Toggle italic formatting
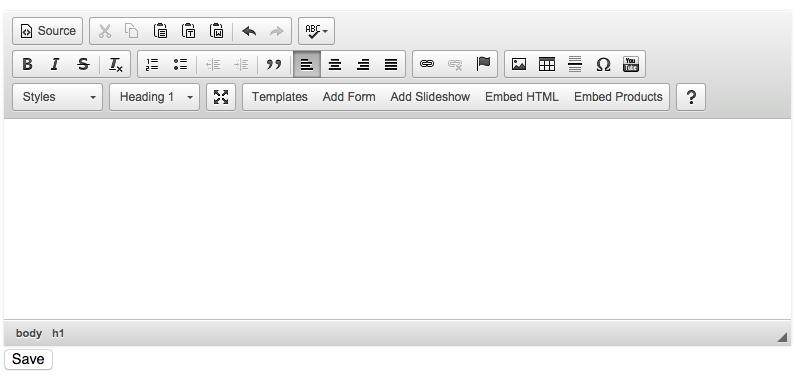Screen dimensions: 800x381 coord(55,64)
